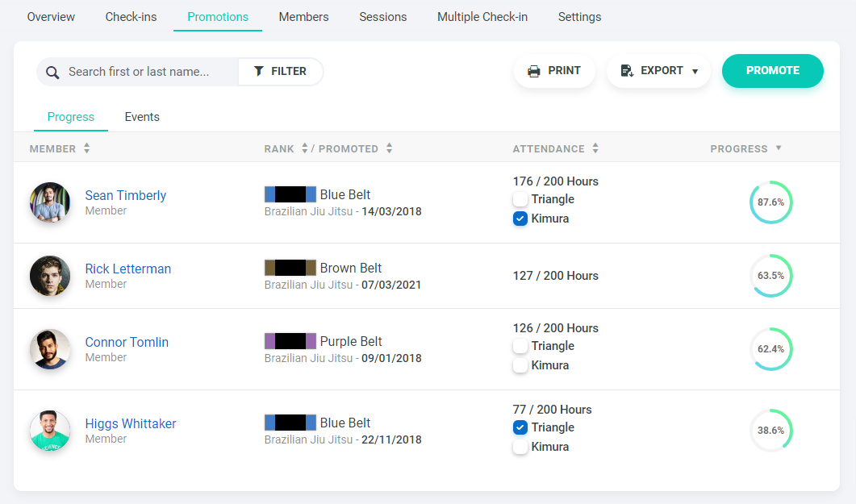
Task: Toggle Progress column sort arrow
Action: click(x=779, y=148)
